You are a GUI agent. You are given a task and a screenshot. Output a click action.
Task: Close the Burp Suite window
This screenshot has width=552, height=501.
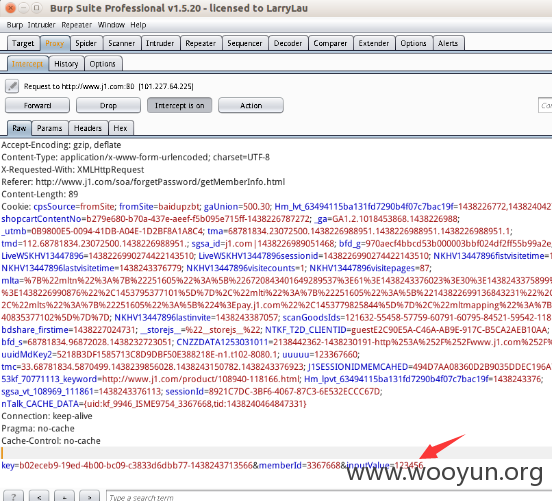pos(11,7)
